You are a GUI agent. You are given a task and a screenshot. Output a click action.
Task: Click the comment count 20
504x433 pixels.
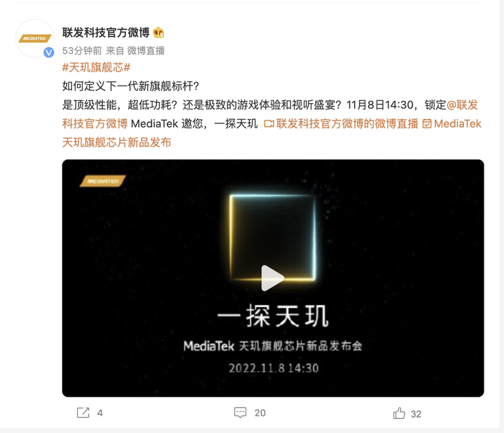pos(260,413)
